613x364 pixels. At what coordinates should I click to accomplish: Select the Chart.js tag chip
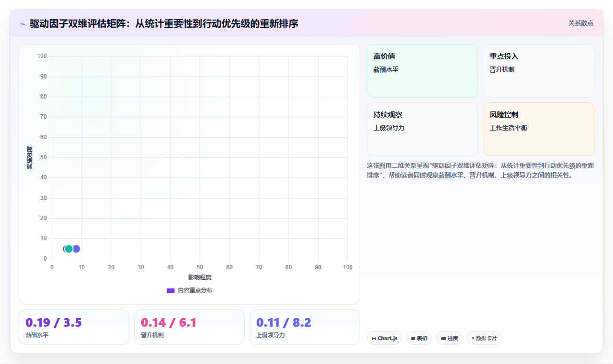click(385, 338)
